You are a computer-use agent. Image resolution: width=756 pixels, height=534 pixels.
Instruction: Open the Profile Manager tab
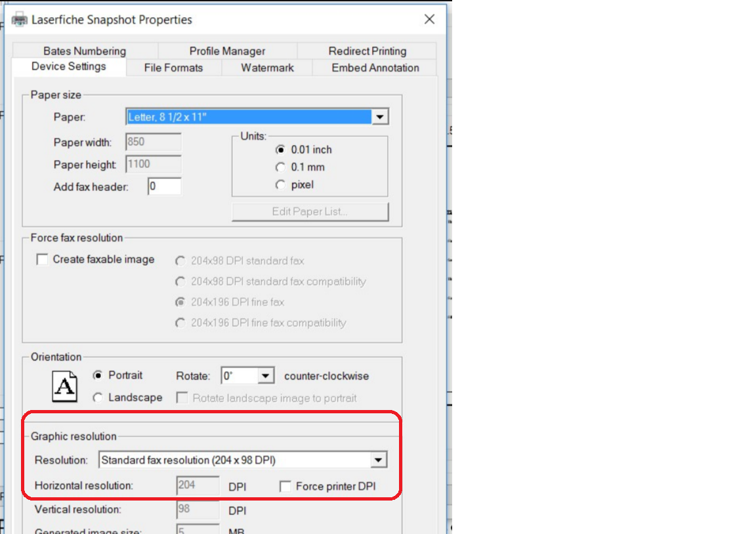click(x=227, y=51)
